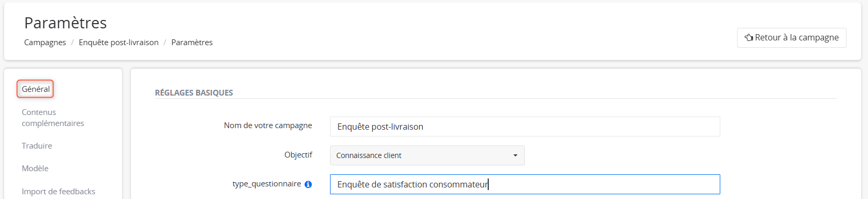Screen dimensions: 868x199
Task: Click the type_questionnaire info icon
Action: [308, 184]
